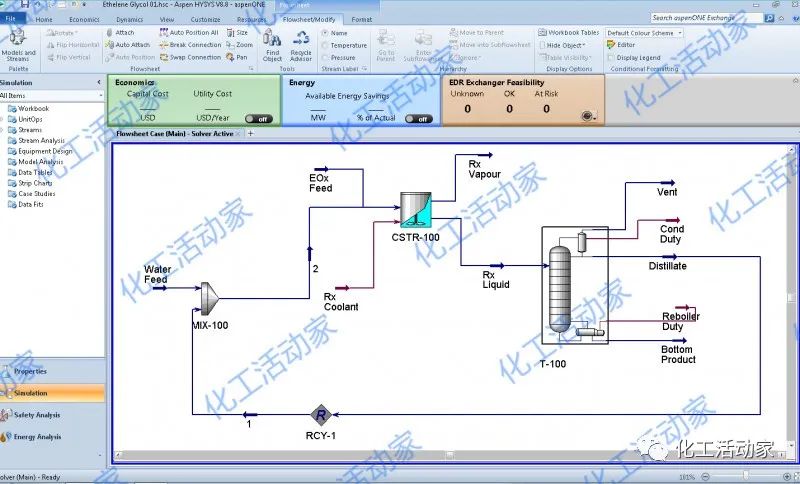
Task: Toggle the Energy panel off switch
Action: [x=419, y=119]
